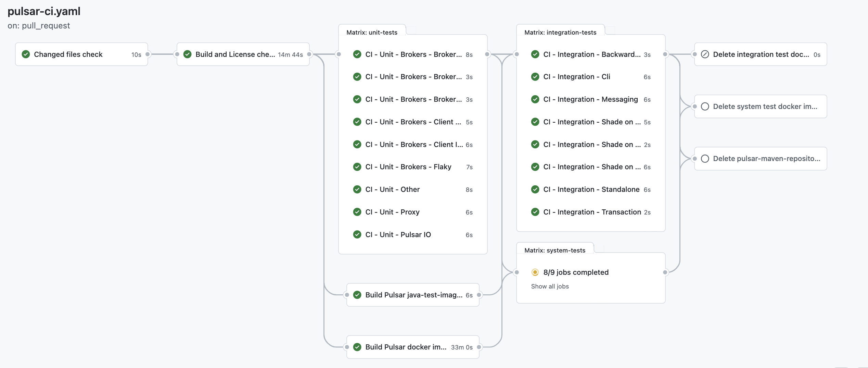Click the pending circle icon on Delete system test docker im...
The image size is (868, 368).
(705, 107)
